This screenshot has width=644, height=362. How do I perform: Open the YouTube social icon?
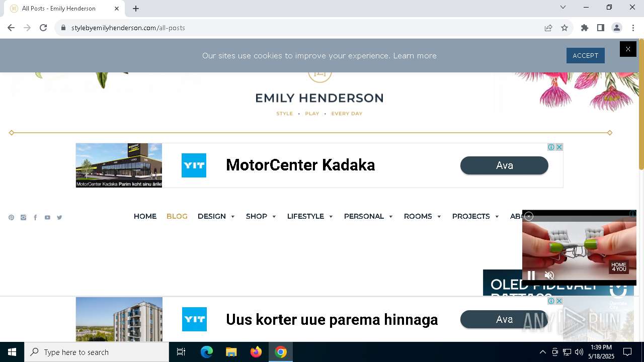click(x=47, y=218)
